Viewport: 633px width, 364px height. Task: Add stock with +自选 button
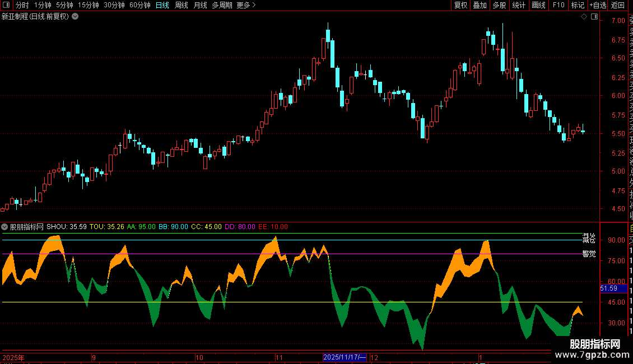coord(598,5)
